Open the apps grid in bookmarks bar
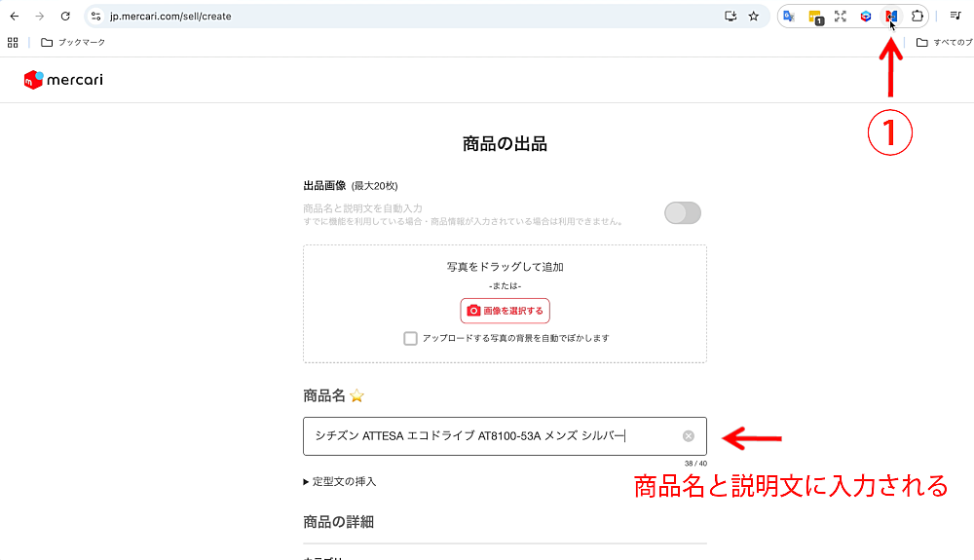This screenshot has width=974, height=560. pyautogui.click(x=13, y=42)
